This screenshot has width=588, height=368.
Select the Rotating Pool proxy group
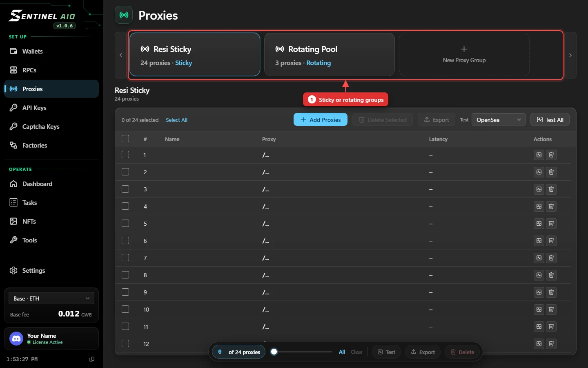pyautogui.click(x=330, y=54)
